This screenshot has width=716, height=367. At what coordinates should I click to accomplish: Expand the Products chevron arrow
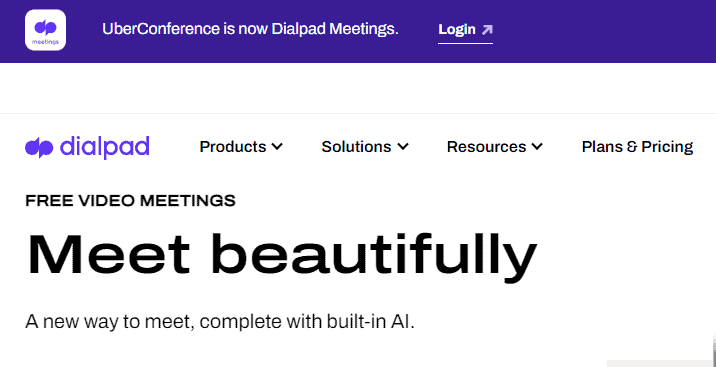pos(277,147)
